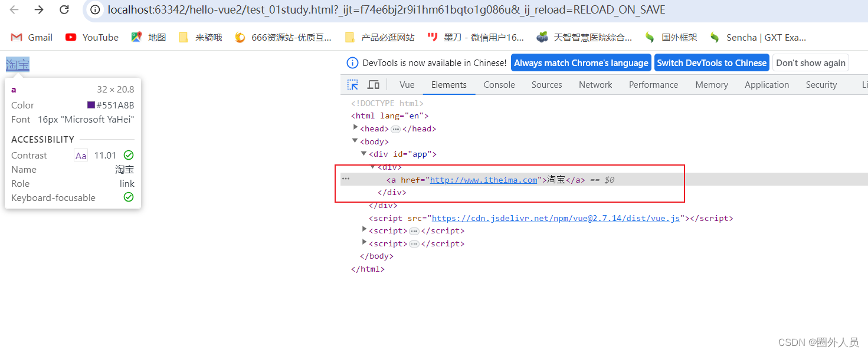Click the site info icon in address bar
Image resolution: width=868 pixels, height=353 pixels.
tap(95, 10)
